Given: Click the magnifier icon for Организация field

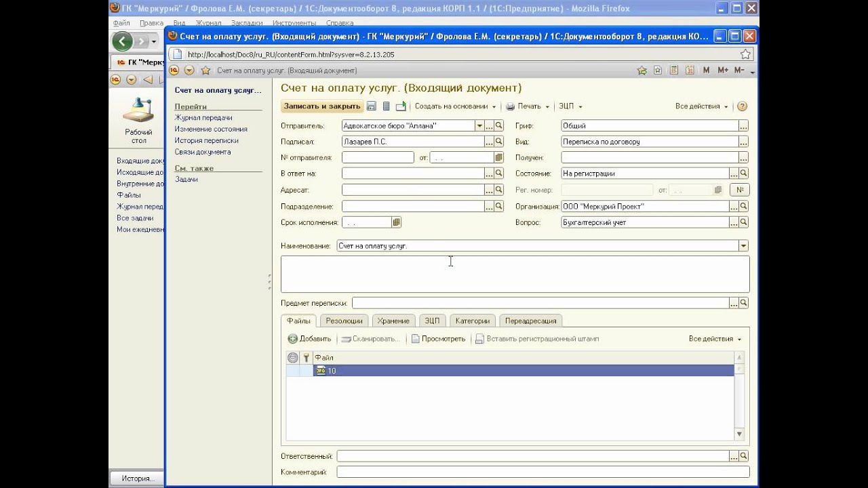Looking at the screenshot, I should coord(744,206).
